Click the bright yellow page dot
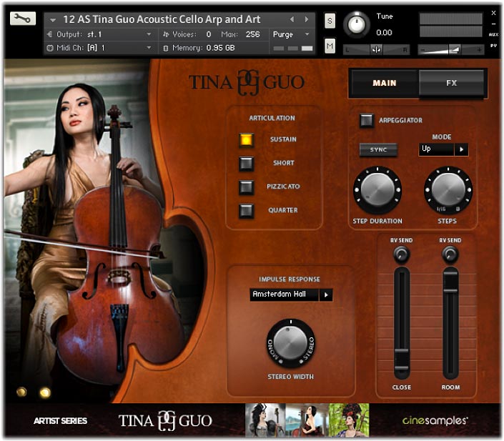 click(44, 392)
